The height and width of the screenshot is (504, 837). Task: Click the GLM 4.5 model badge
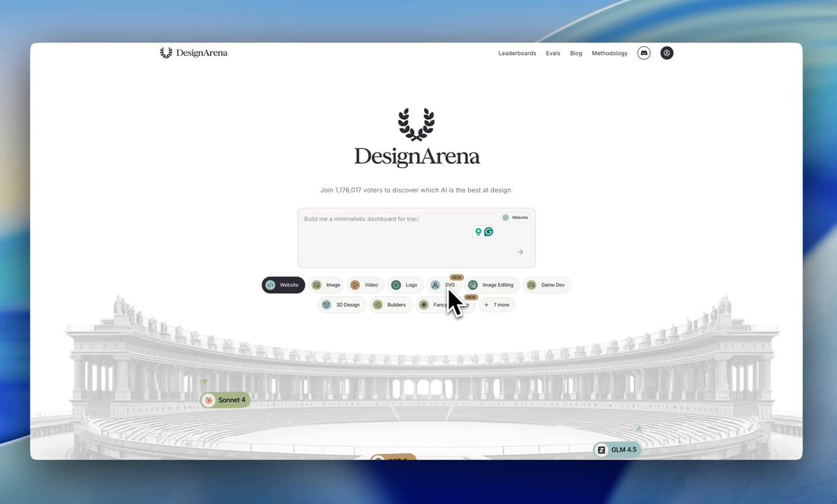click(617, 450)
